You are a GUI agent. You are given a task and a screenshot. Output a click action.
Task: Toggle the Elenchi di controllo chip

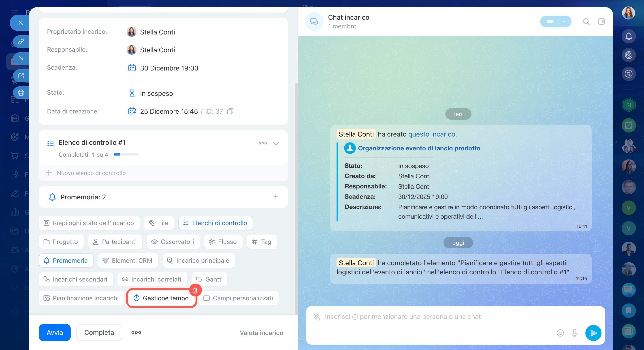(x=215, y=223)
